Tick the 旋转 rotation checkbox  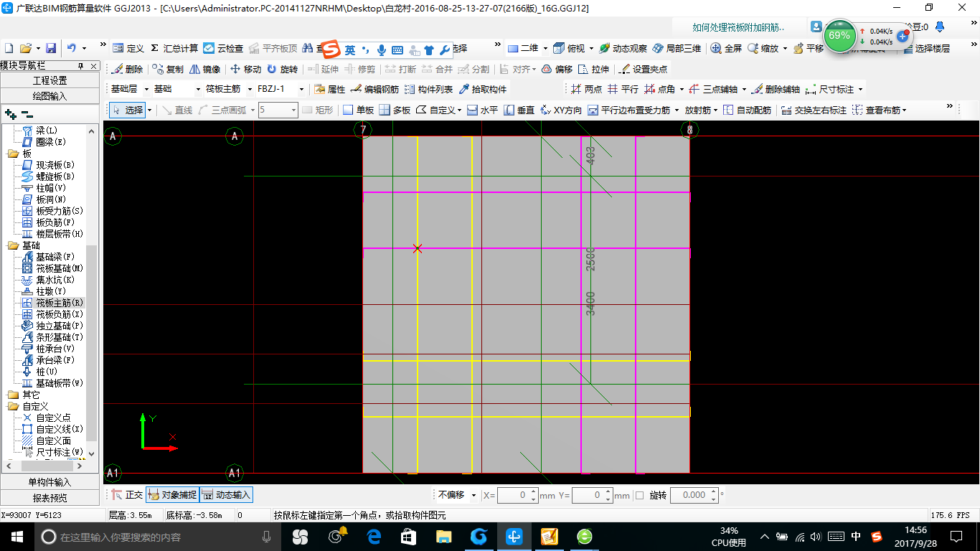pyautogui.click(x=640, y=495)
